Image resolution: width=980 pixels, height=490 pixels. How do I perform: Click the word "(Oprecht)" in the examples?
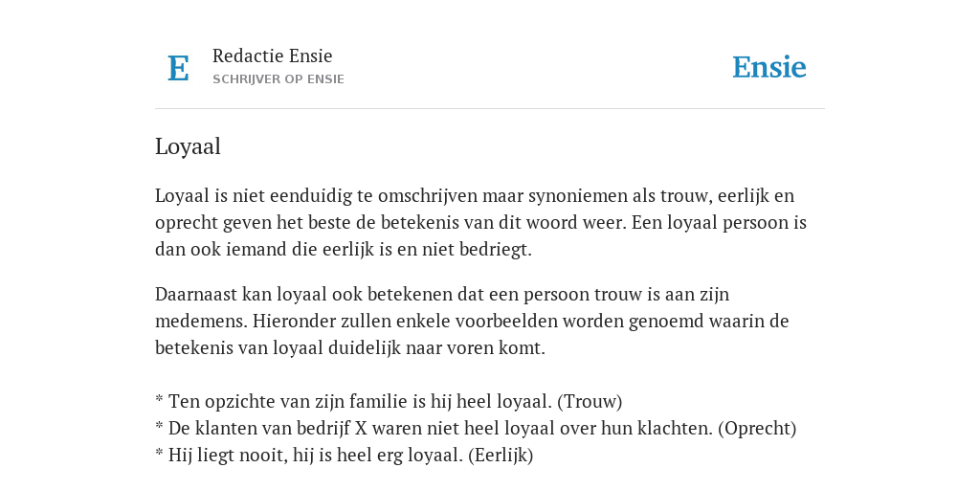[757, 428]
